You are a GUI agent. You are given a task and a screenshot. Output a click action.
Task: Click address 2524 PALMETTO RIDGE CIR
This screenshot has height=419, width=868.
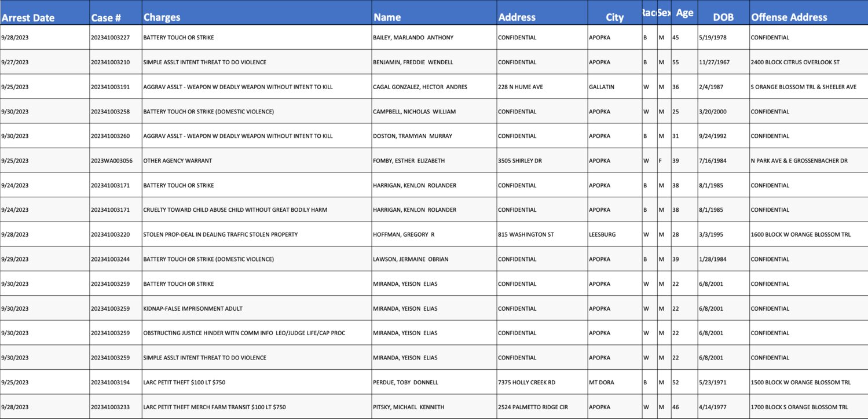[532, 407]
